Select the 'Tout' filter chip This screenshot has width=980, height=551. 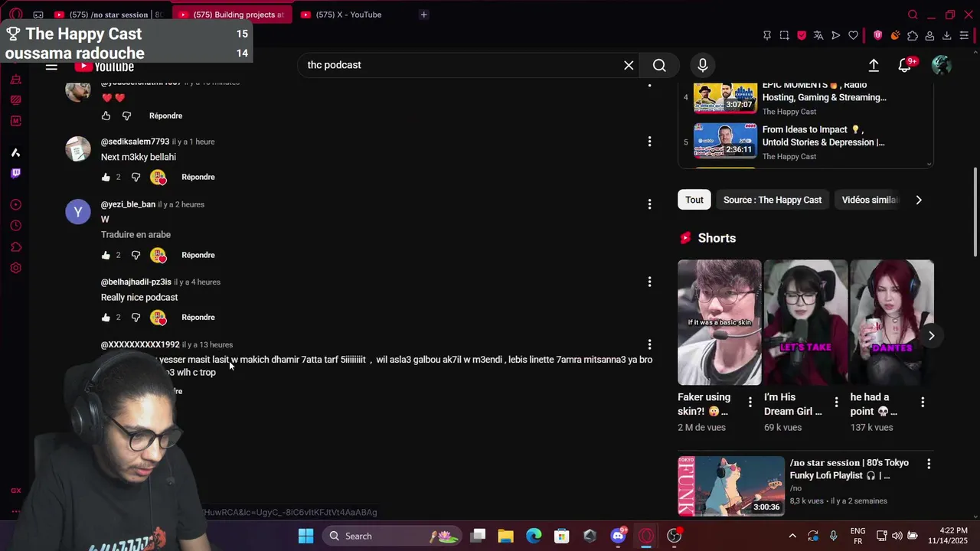pyautogui.click(x=694, y=200)
